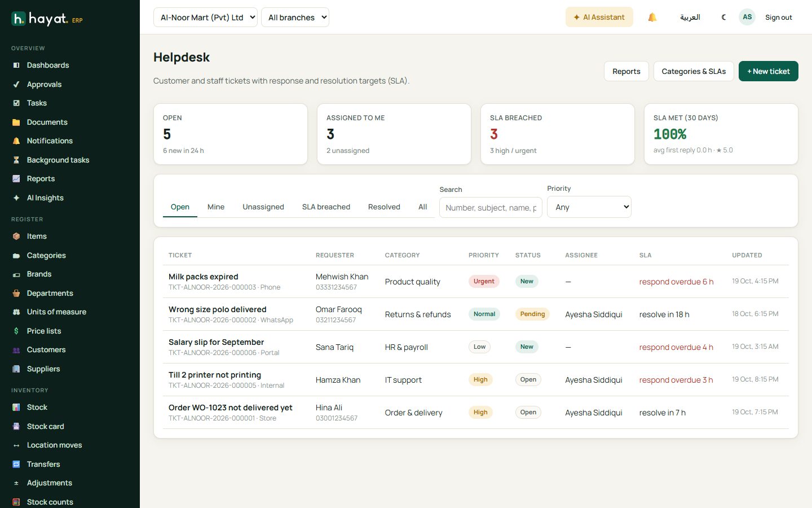Launch the AI Assistant
This screenshot has width=812, height=508.
click(599, 17)
